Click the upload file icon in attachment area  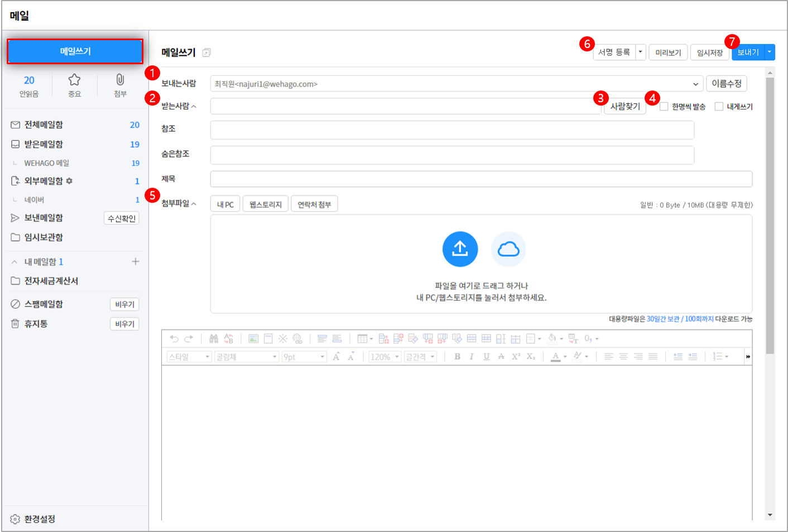[x=460, y=249]
